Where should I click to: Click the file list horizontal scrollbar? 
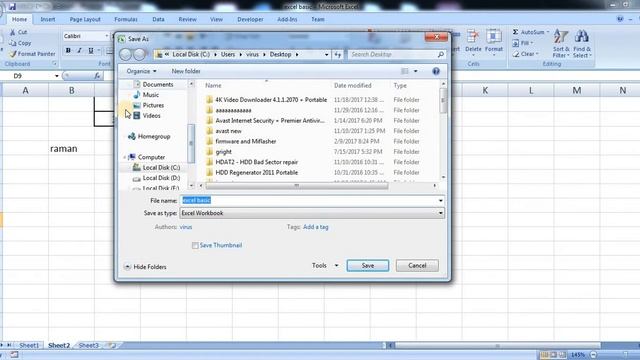(297, 186)
